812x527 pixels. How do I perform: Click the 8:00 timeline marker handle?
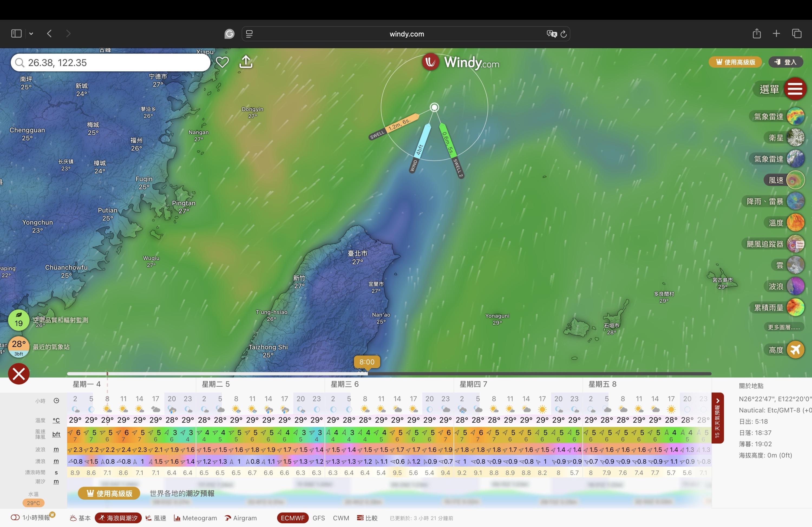(367, 362)
